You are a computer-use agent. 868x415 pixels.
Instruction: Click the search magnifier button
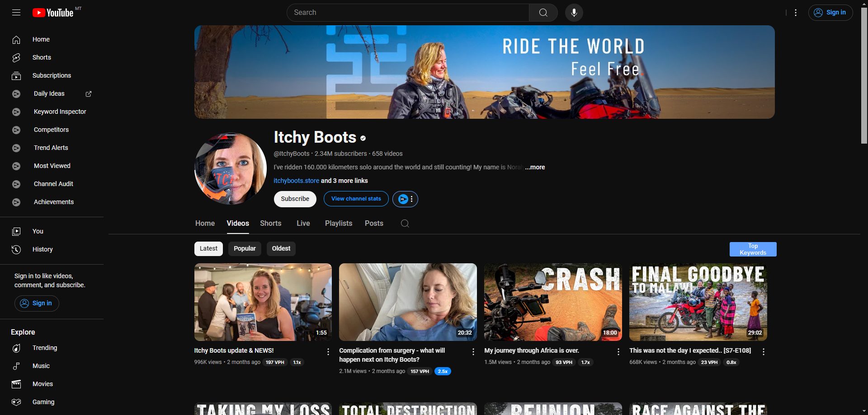543,13
